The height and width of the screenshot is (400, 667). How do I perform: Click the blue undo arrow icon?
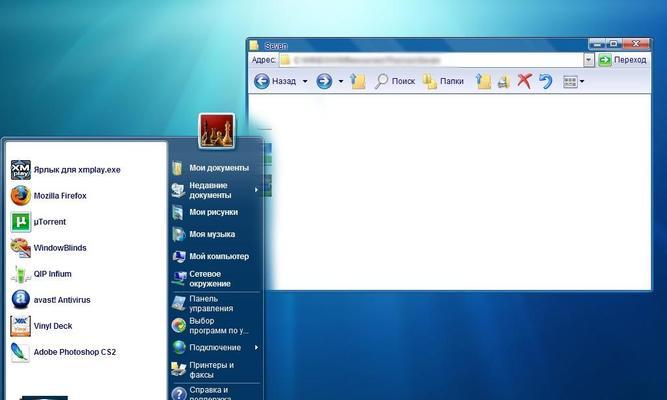545,81
